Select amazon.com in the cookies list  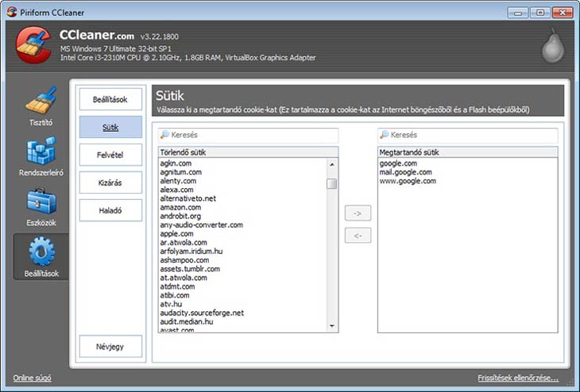coord(180,207)
